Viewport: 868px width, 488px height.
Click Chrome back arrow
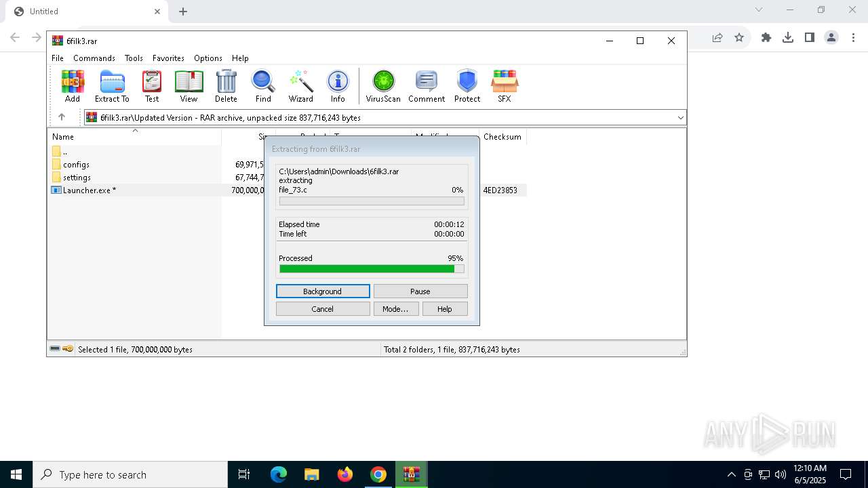pos(15,38)
